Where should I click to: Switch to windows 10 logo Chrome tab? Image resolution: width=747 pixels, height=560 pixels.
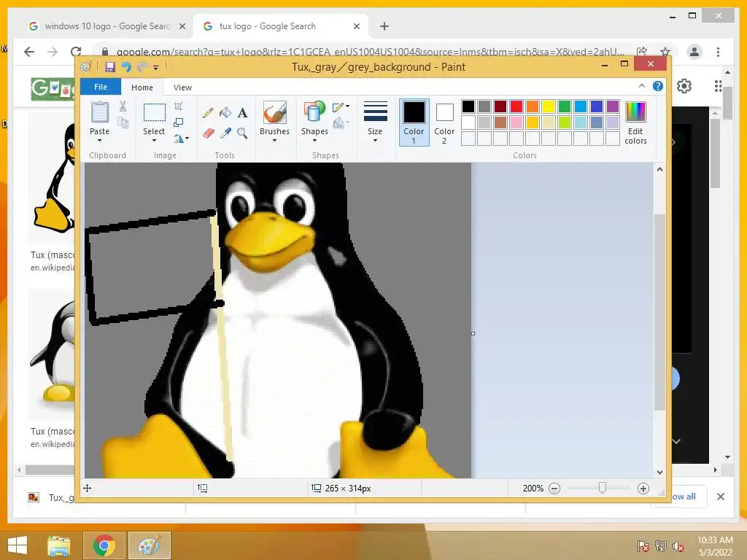[x=107, y=26]
